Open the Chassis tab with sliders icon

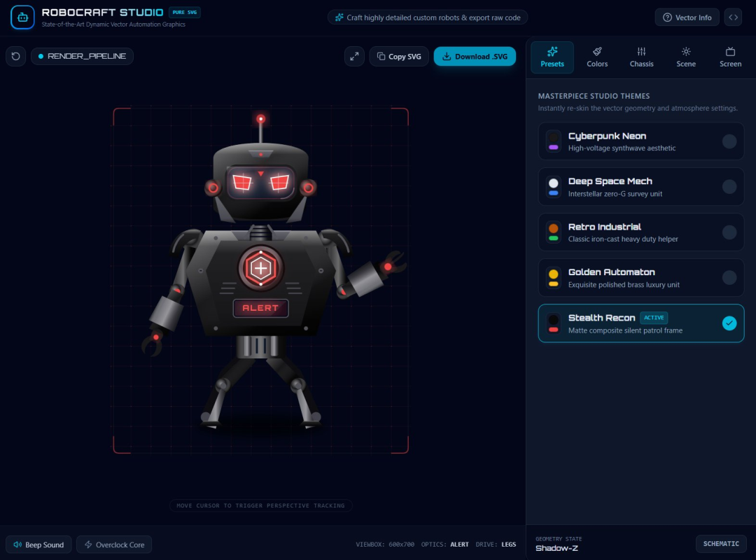[x=641, y=57]
